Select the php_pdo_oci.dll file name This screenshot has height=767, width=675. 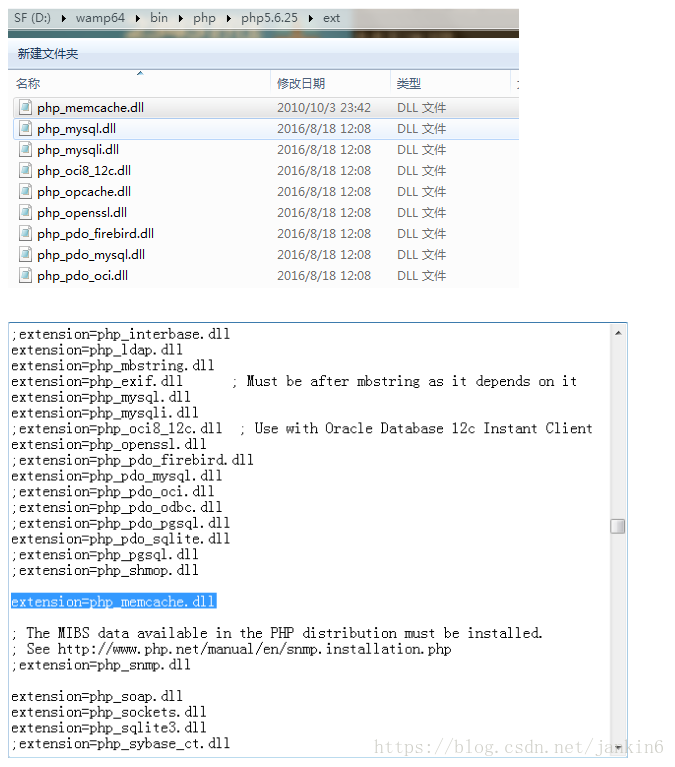pos(83,276)
